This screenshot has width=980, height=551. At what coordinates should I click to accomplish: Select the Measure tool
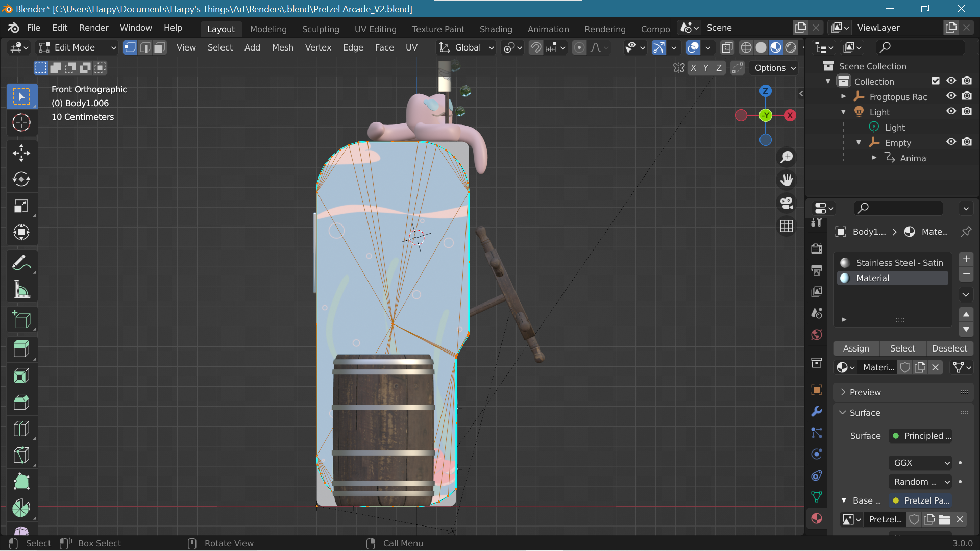pos(21,289)
